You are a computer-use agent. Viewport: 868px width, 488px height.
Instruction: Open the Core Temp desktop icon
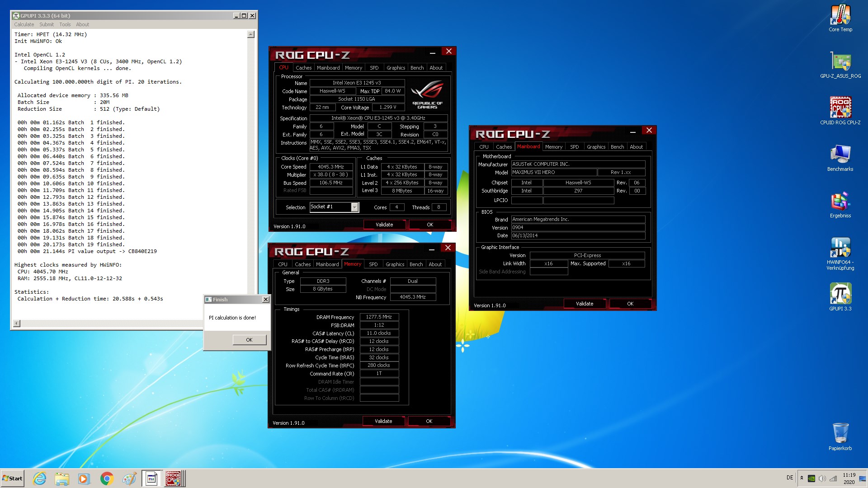click(x=840, y=18)
